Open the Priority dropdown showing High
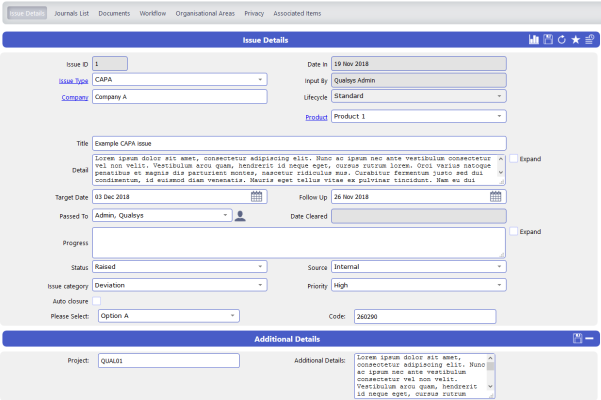 pyautogui.click(x=419, y=285)
